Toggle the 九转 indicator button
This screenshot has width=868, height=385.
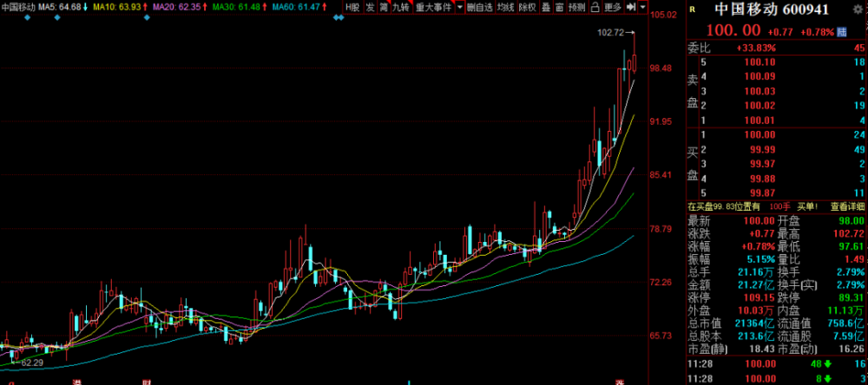(399, 7)
